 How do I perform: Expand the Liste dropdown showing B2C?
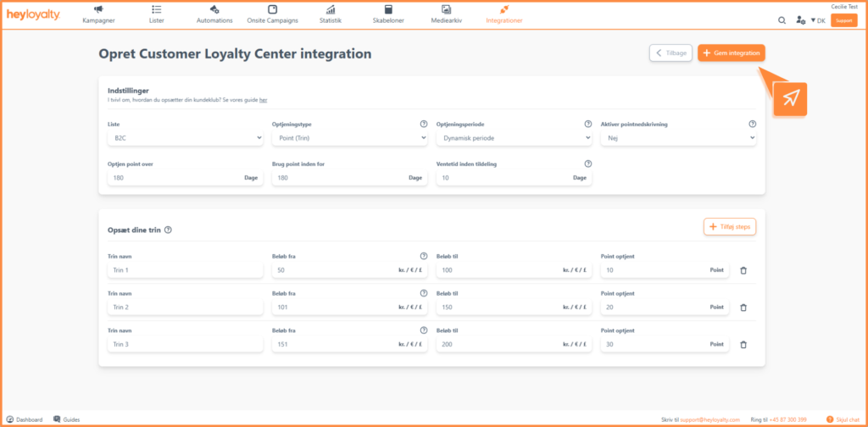186,138
